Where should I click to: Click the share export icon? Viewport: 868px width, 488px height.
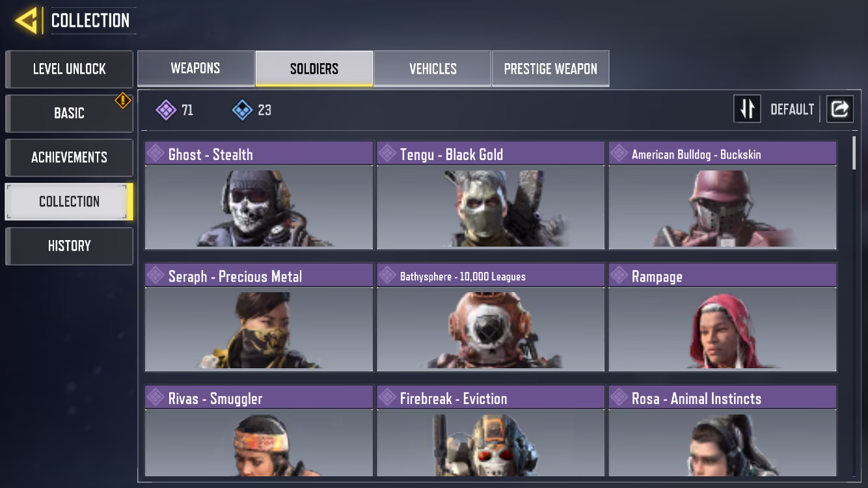(x=839, y=109)
